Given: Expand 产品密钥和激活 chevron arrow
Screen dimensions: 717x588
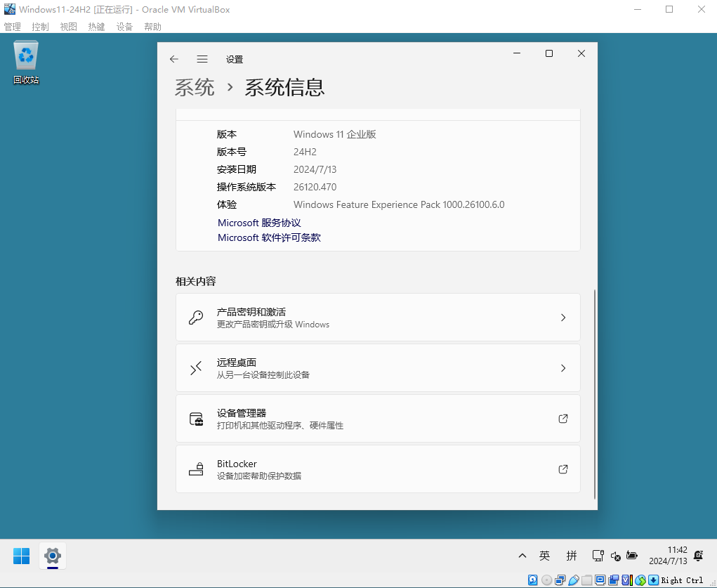Looking at the screenshot, I should click(x=563, y=318).
